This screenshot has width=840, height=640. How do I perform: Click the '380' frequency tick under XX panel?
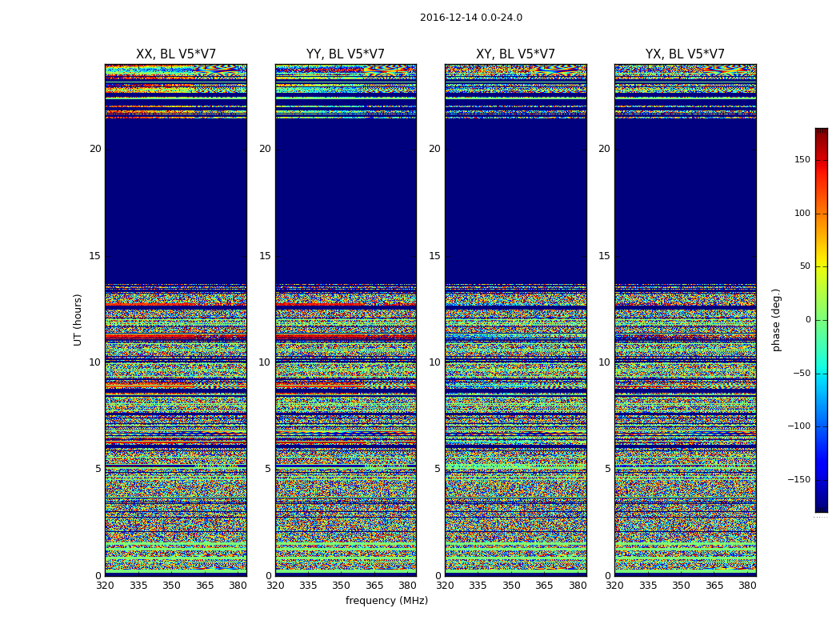[x=238, y=586]
